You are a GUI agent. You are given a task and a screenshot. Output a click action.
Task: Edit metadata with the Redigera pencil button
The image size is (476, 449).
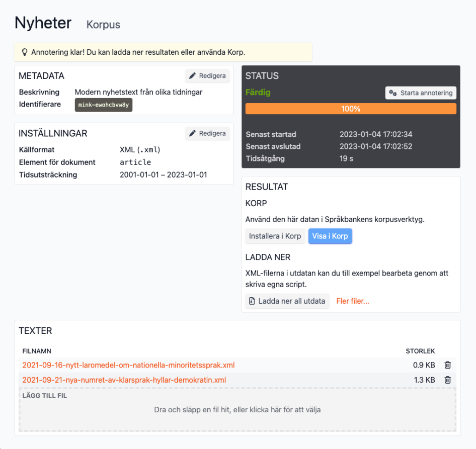tap(207, 76)
